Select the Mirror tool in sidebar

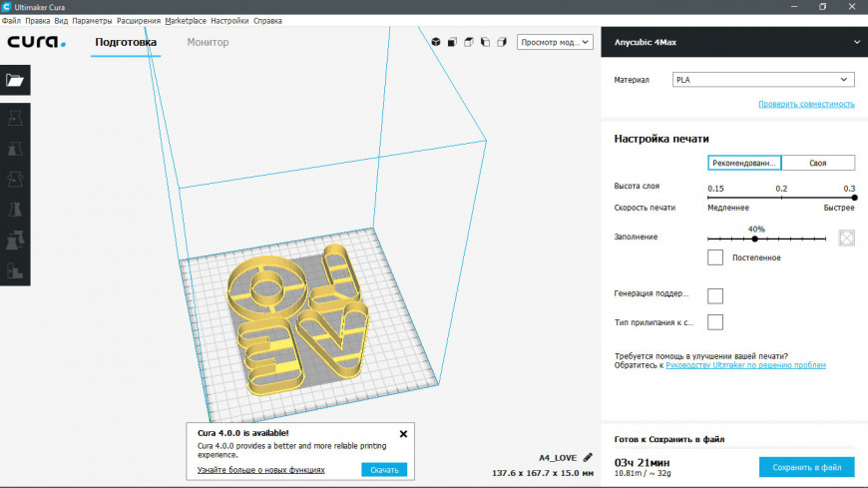(15, 211)
